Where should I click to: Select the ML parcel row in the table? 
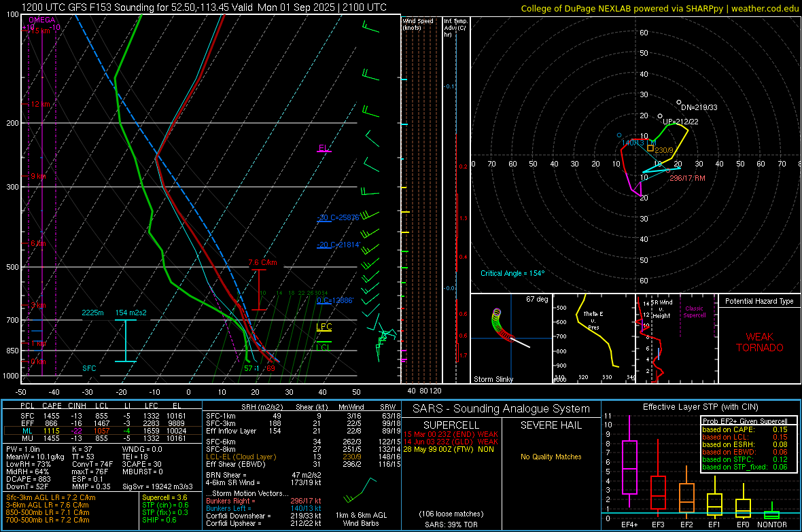[x=103, y=431]
